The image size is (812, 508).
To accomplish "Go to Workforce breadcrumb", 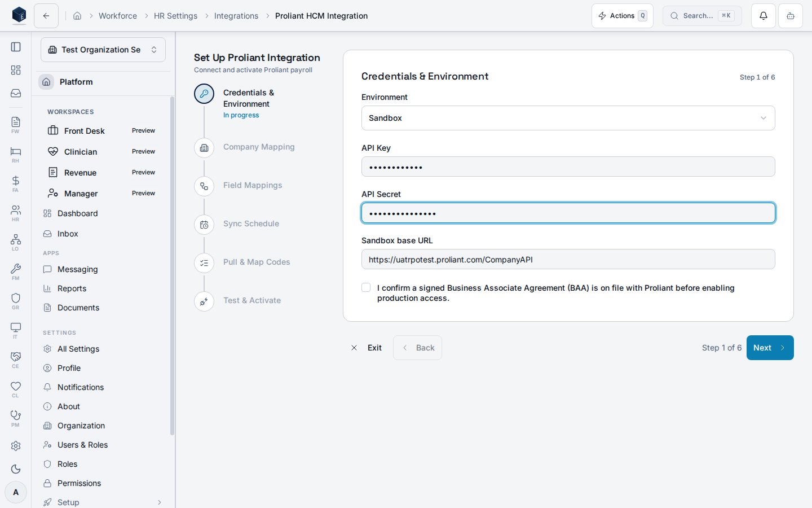I will tap(118, 16).
